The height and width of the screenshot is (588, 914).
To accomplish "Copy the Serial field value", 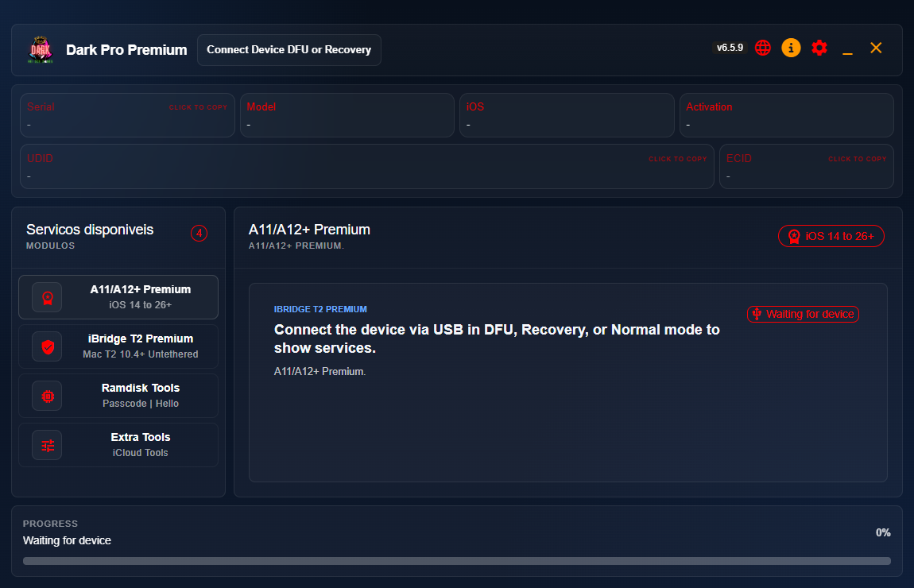I will [x=127, y=115].
